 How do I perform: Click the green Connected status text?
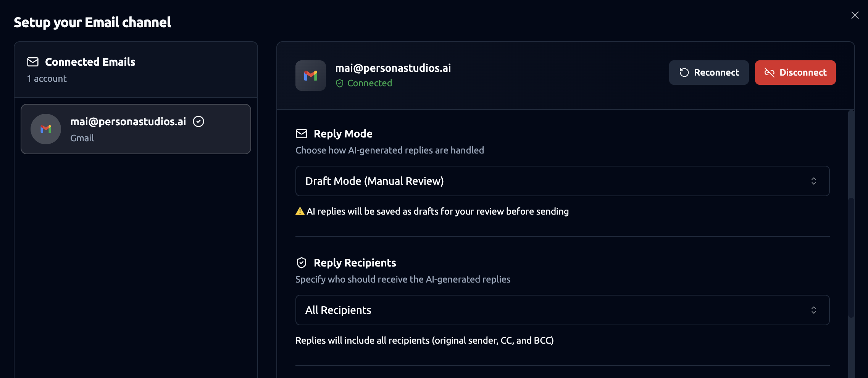coord(369,83)
